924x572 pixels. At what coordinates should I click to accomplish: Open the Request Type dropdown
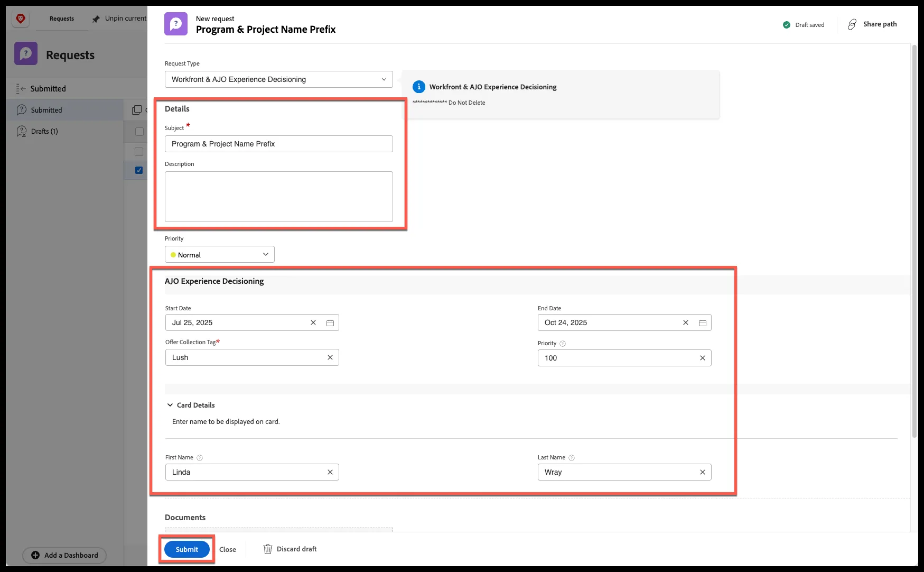[279, 79]
